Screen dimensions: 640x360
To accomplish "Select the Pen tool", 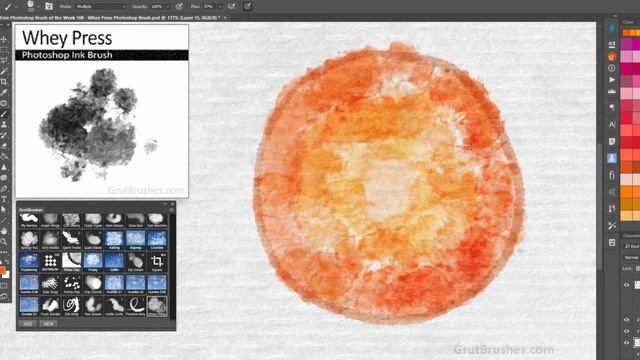I will pos(4,189).
